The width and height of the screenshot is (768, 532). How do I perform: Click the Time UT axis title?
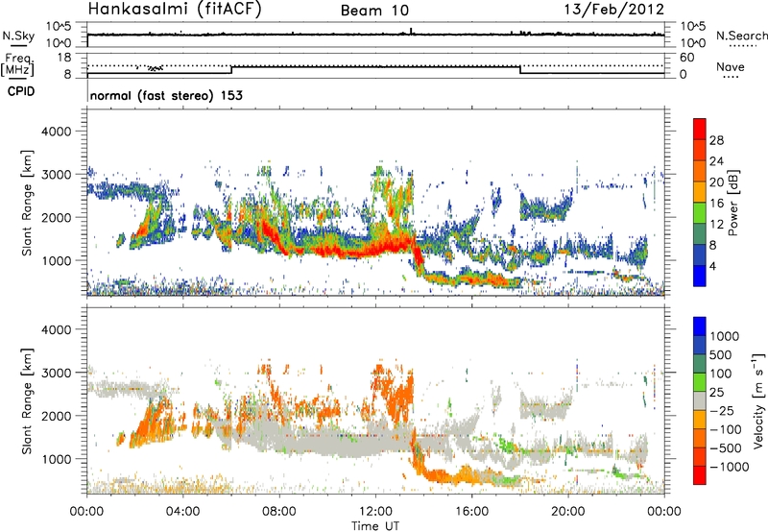click(x=375, y=526)
